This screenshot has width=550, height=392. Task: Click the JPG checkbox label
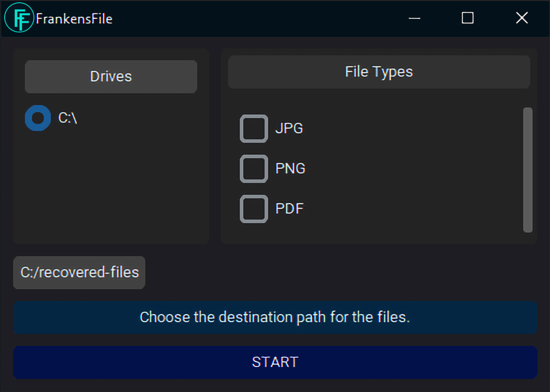click(289, 128)
